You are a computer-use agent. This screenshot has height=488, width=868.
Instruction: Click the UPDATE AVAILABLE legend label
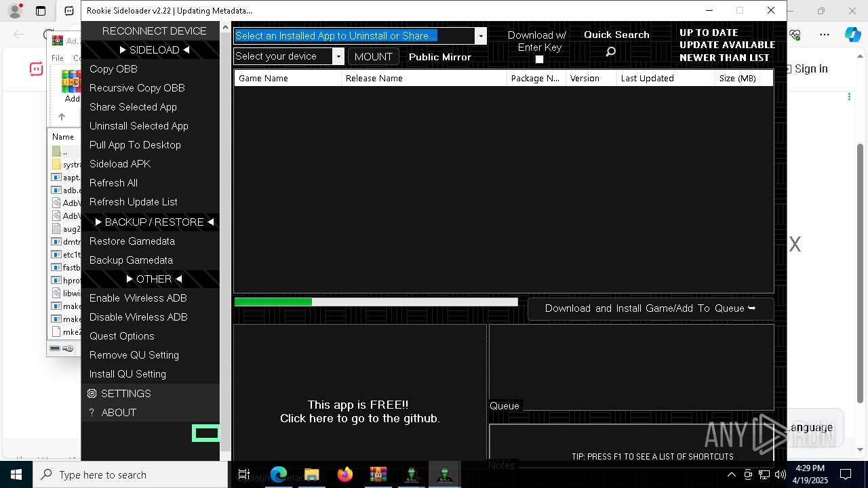coord(727,45)
